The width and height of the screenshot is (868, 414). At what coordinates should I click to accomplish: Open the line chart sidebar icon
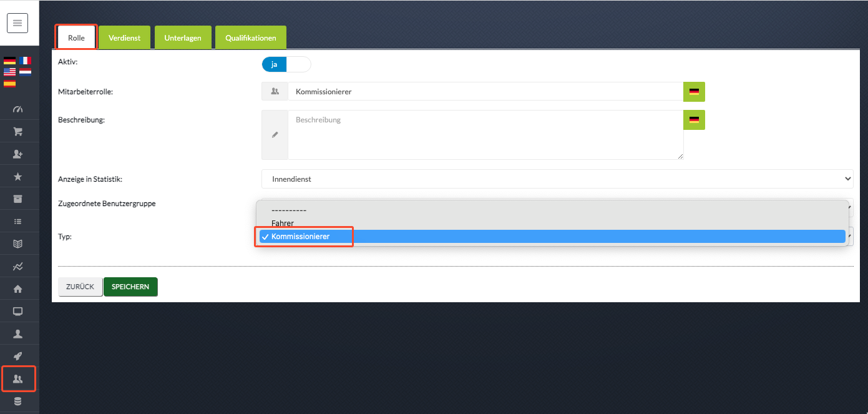[x=18, y=267]
